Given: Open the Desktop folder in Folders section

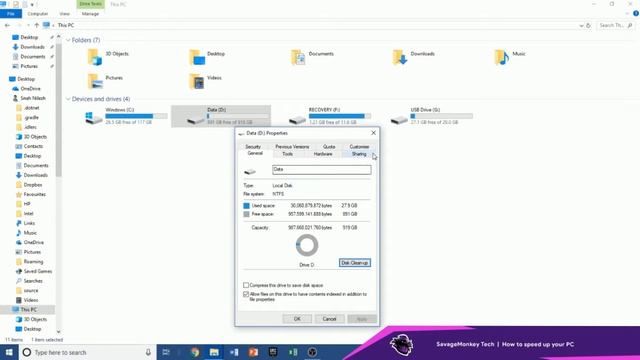Looking at the screenshot, I should tap(197, 58).
